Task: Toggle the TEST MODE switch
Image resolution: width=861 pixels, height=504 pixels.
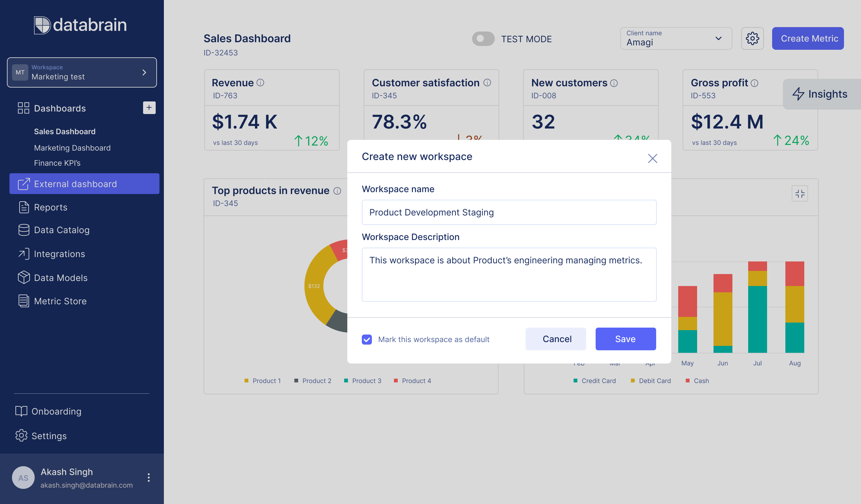Action: point(483,38)
